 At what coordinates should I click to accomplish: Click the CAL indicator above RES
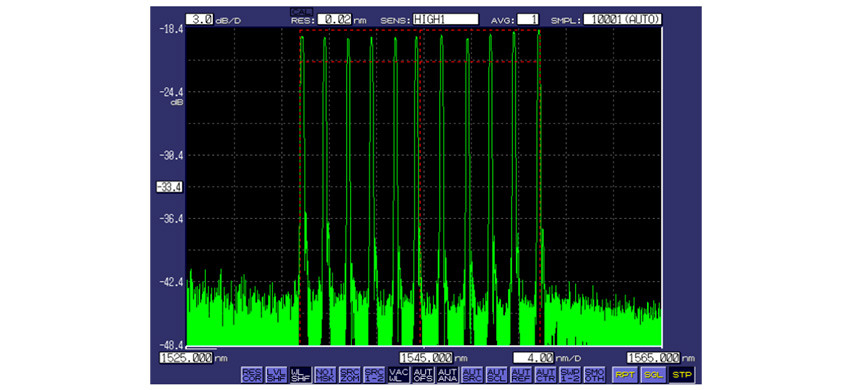(x=301, y=11)
